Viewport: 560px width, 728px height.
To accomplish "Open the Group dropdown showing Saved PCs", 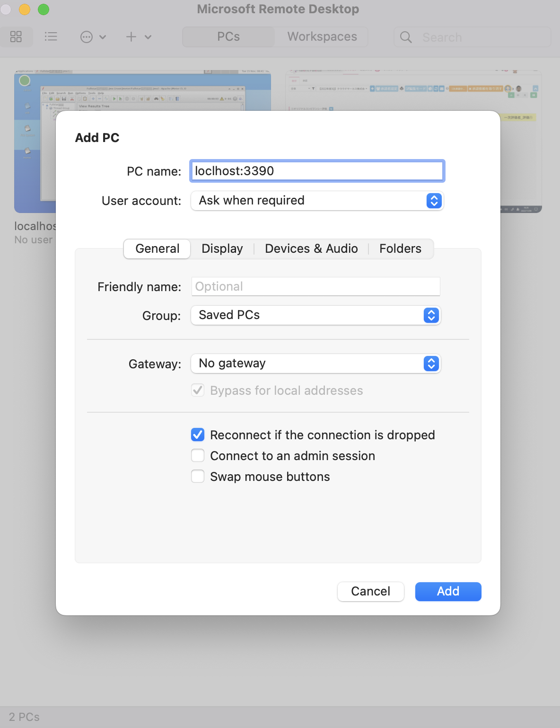I will click(315, 315).
